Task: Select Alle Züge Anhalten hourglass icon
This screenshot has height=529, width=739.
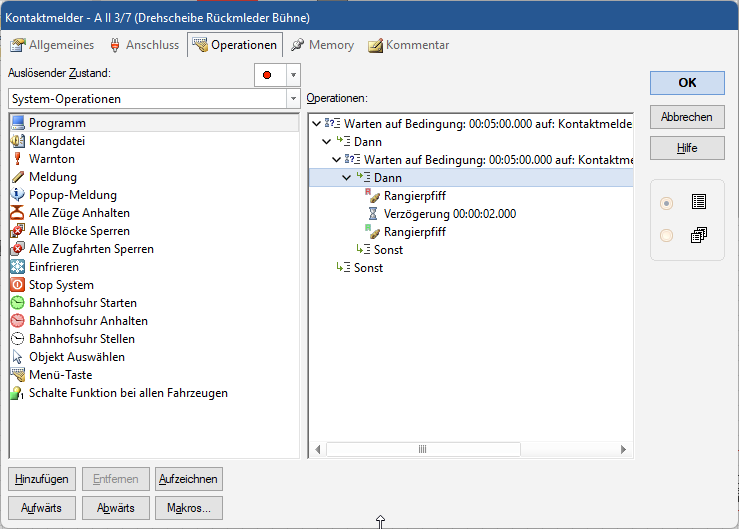Action: (18, 213)
